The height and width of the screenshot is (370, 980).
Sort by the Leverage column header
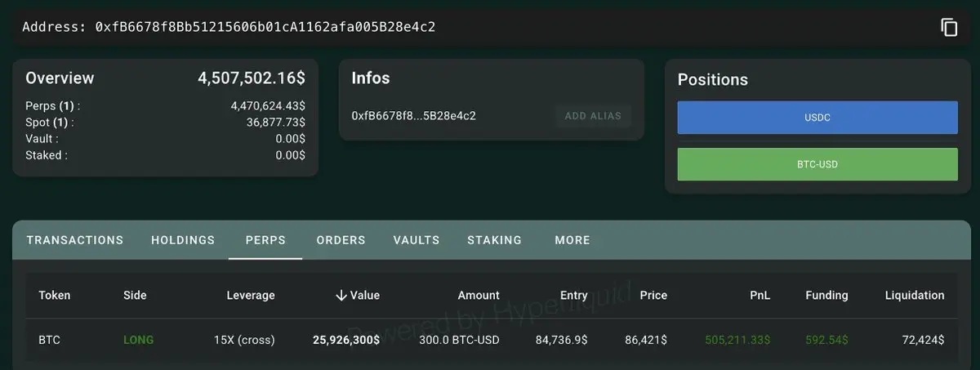tap(250, 296)
